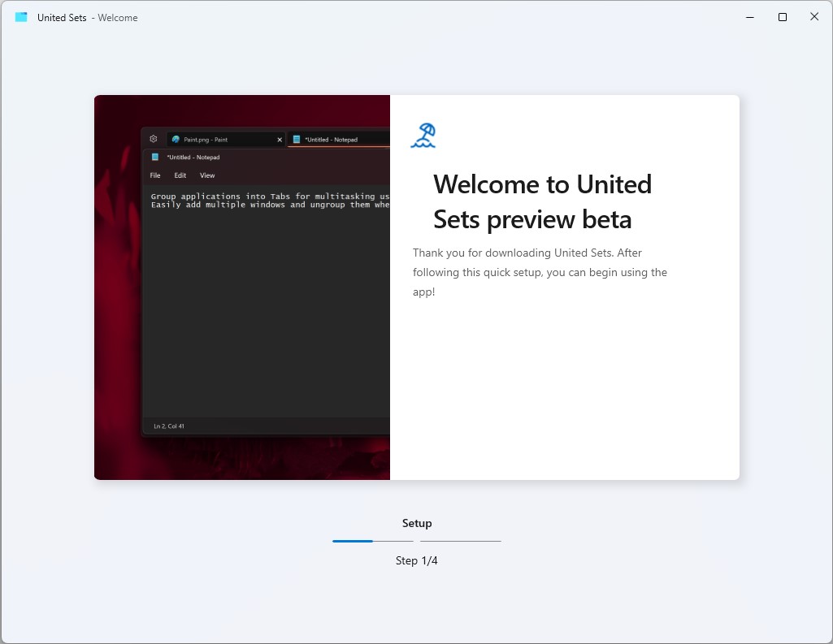Open the File menu in preview Notepad
This screenshot has width=833, height=644.
155,175
